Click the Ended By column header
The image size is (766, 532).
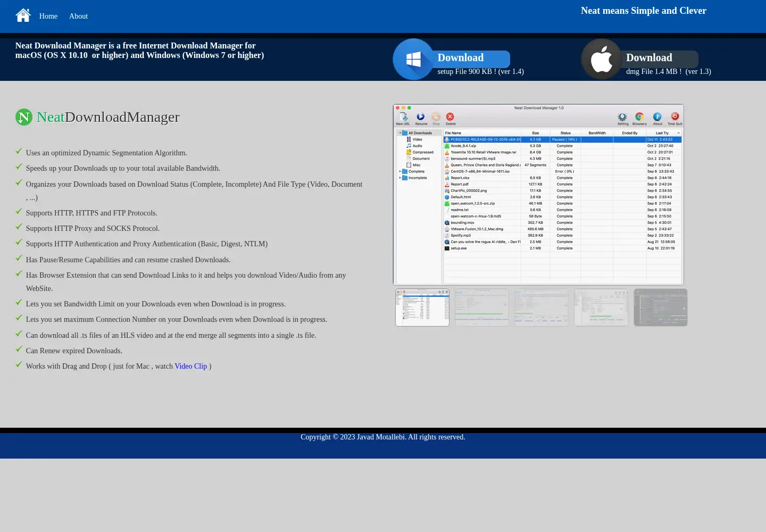point(630,133)
